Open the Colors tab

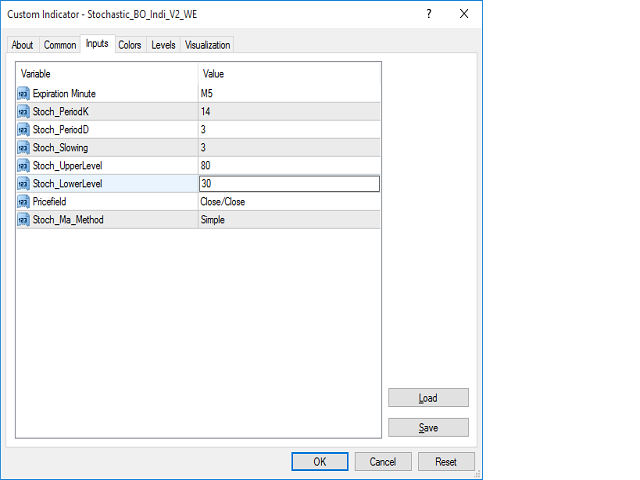(130, 45)
